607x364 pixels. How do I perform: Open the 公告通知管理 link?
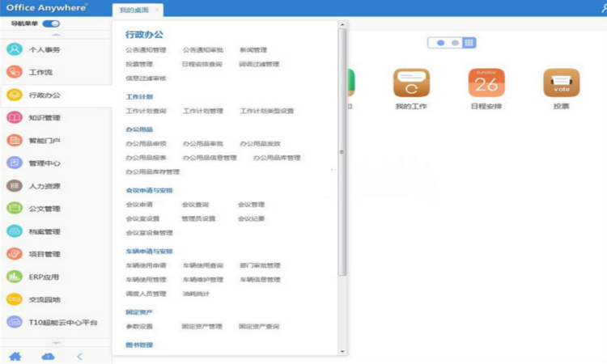(x=146, y=50)
